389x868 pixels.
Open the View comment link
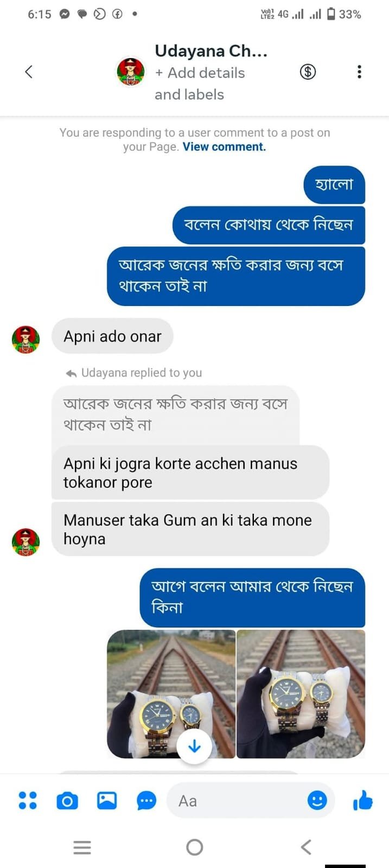pos(224,147)
